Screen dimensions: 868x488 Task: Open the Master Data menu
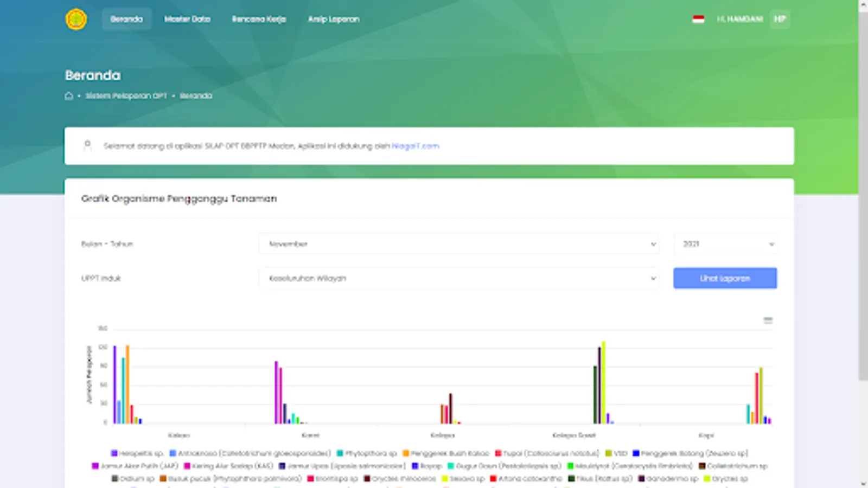coord(187,19)
